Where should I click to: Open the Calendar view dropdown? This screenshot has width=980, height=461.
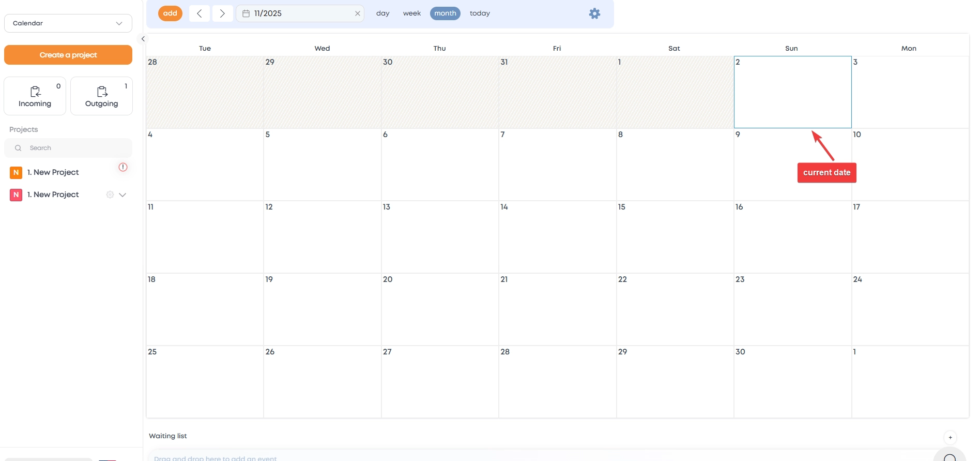coord(68,23)
